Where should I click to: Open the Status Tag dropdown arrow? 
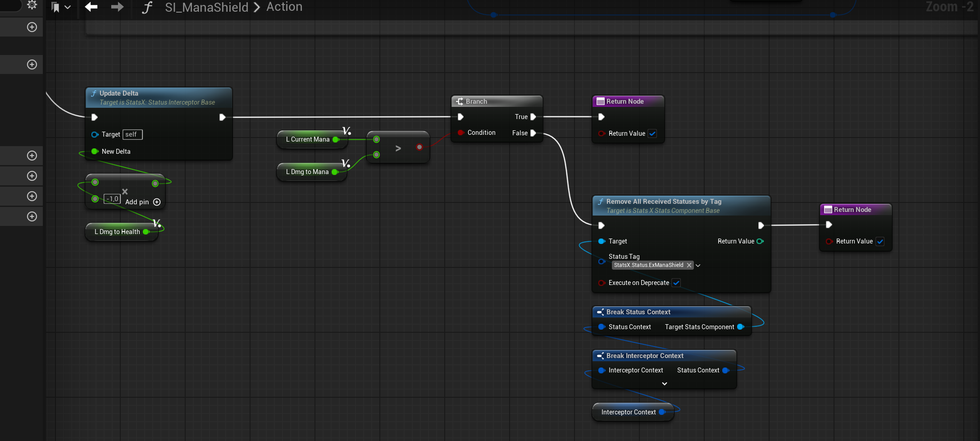698,266
